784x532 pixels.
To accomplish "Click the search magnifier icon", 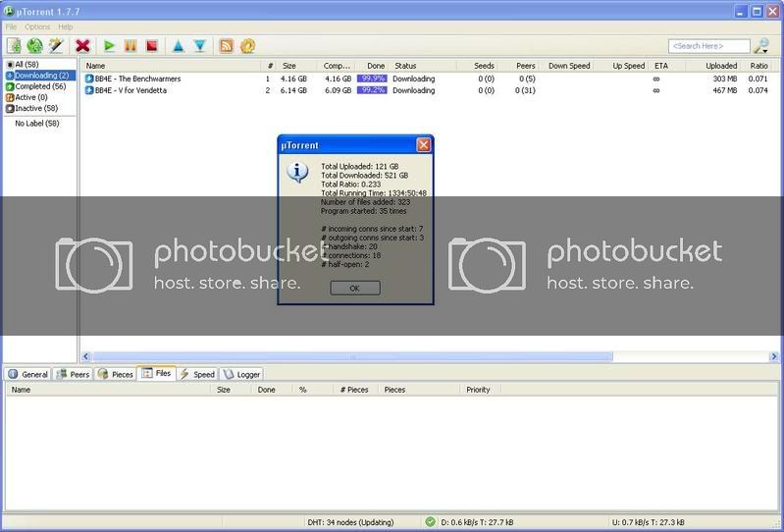I will (761, 46).
